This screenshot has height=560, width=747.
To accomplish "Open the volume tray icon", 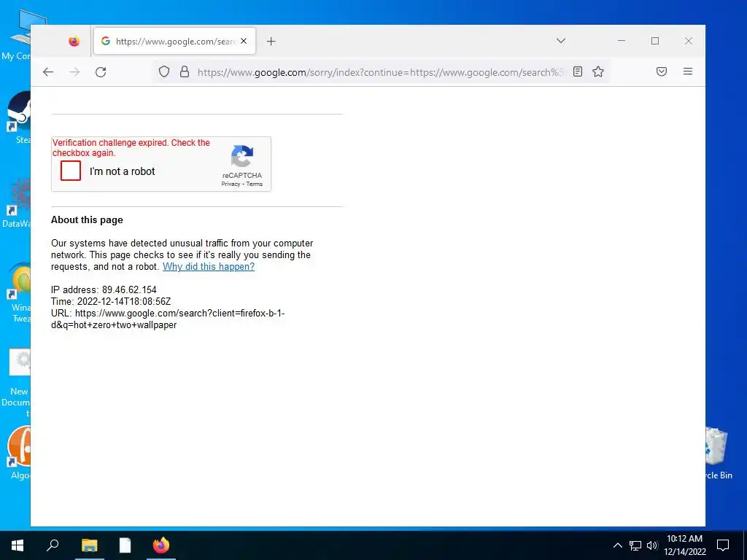I will tap(652, 545).
